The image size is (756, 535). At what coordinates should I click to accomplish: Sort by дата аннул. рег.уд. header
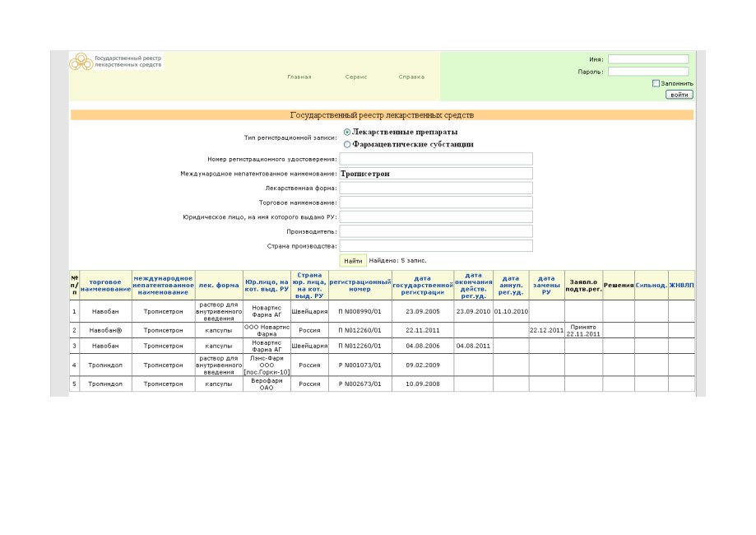(511, 286)
